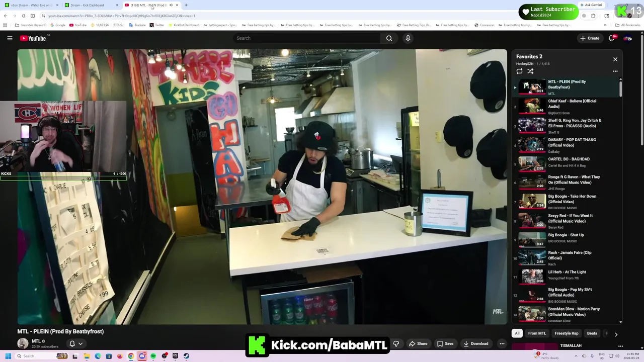644x362 pixels.
Task: Show more filter chips with right chevron
Action: coord(616,334)
